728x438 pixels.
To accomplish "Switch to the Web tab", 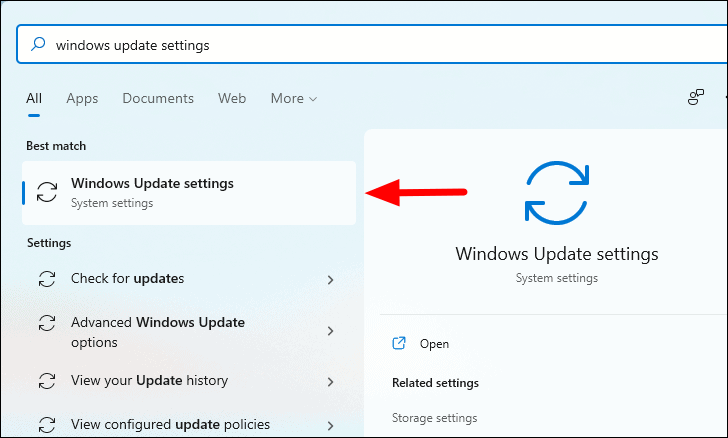I will 232,98.
